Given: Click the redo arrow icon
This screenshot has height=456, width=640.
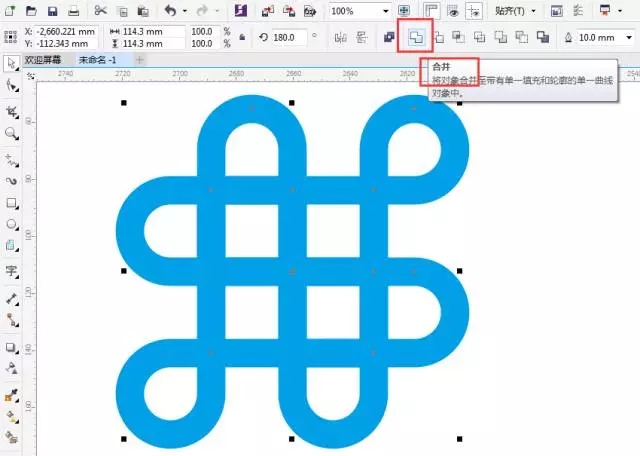Looking at the screenshot, I should 202,11.
